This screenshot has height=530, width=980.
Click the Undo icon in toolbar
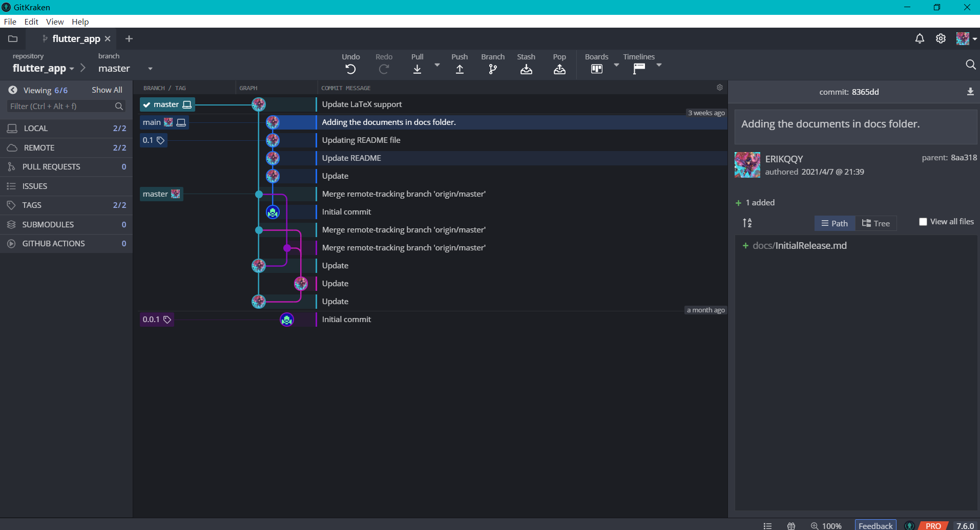350,69
